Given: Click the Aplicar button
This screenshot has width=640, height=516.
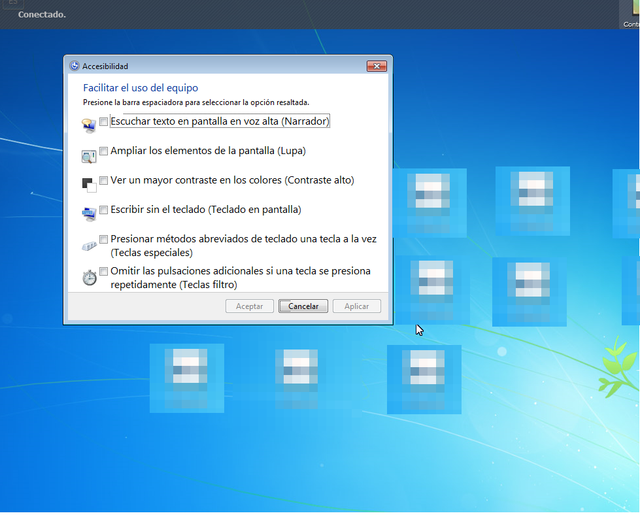Looking at the screenshot, I should point(356,306).
